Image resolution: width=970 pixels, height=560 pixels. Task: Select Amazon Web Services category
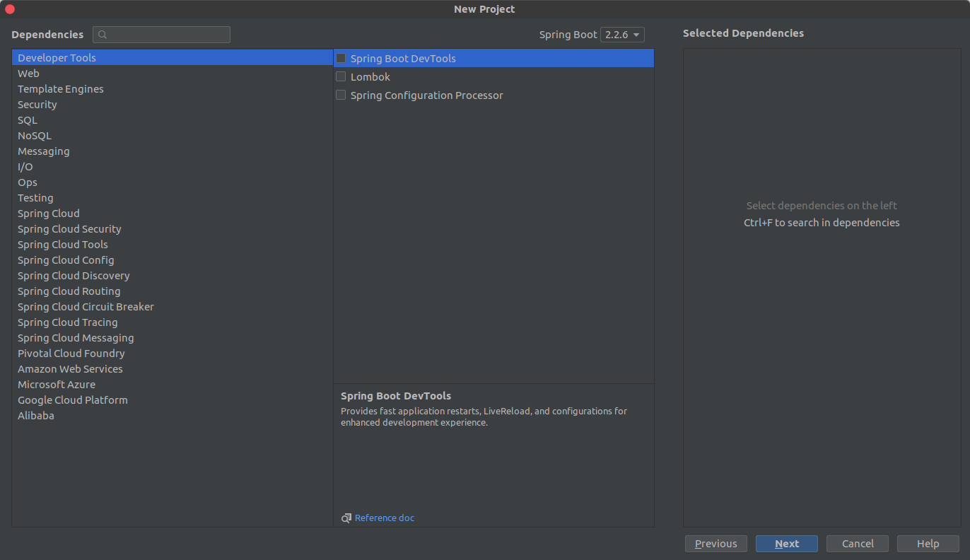[x=173, y=369]
